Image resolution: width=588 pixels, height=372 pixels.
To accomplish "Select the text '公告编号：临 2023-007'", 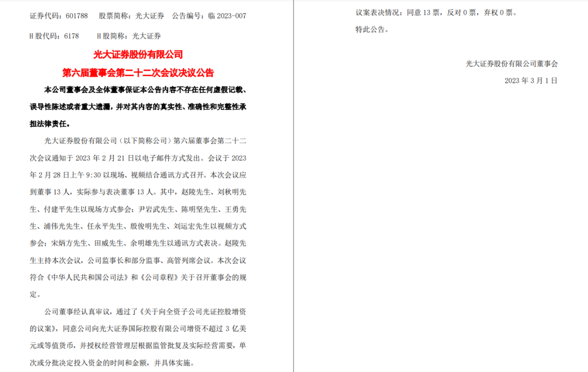I will pyautogui.click(x=209, y=16).
